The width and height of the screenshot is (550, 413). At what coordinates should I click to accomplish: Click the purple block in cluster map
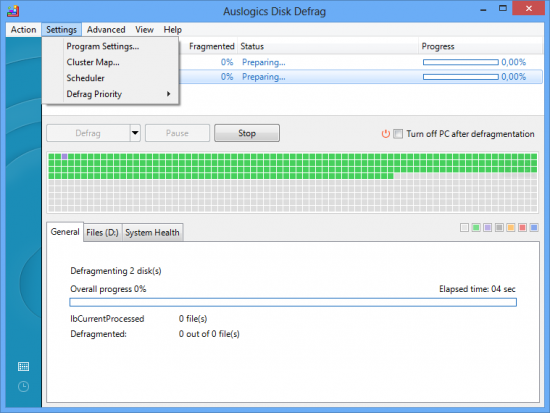point(65,156)
